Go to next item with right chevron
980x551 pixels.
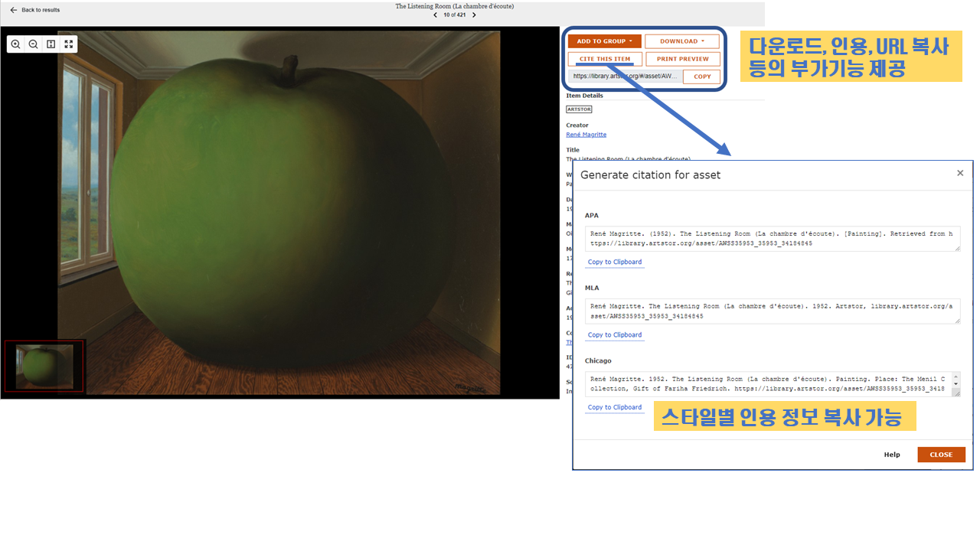click(x=474, y=15)
